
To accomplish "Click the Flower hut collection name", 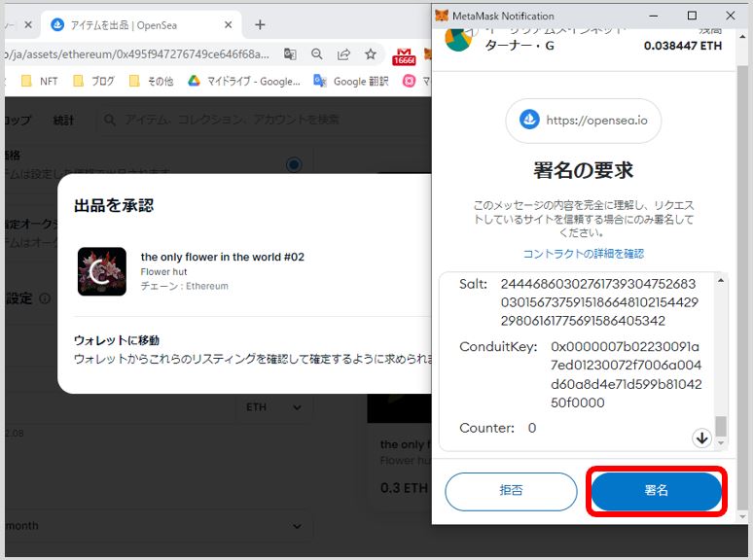I will (x=163, y=271).
